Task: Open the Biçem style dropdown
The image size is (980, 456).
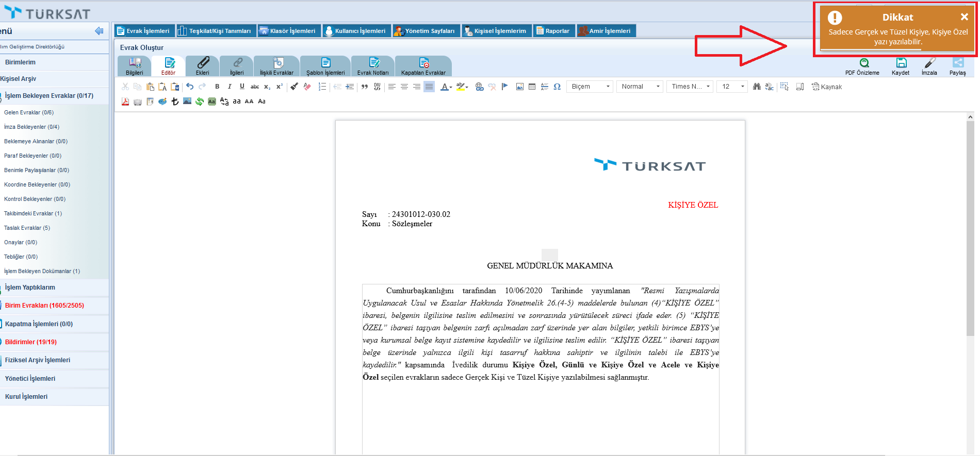Action: [590, 87]
